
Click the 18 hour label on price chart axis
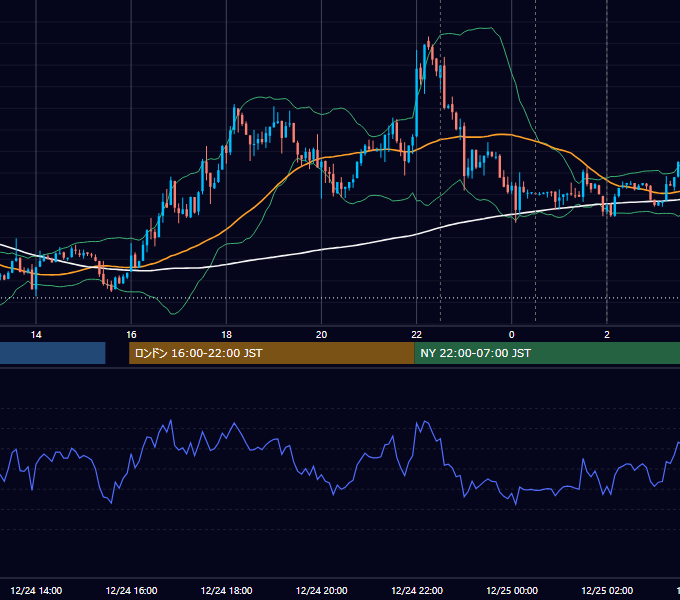tap(226, 335)
